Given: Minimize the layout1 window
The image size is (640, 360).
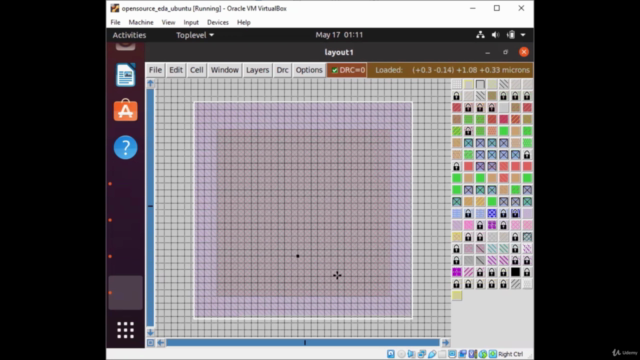Looking at the screenshot, I should click(487, 52).
